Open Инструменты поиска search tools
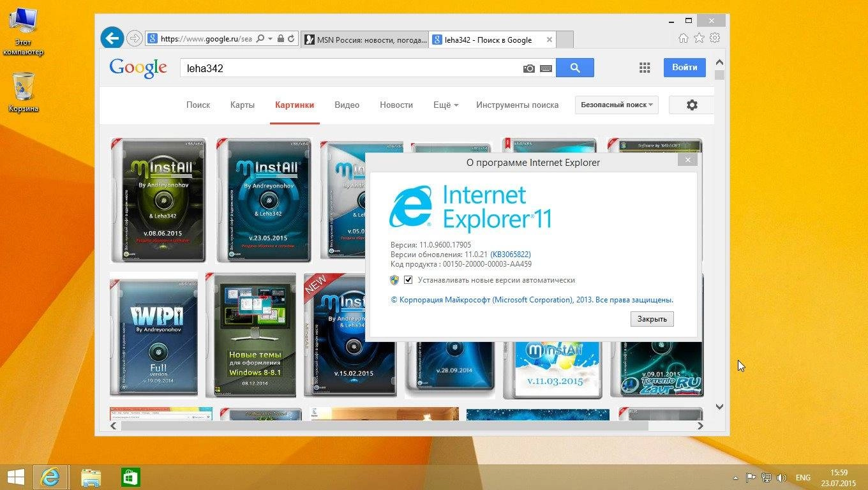Viewport: 868px width, 490px height. [x=517, y=105]
